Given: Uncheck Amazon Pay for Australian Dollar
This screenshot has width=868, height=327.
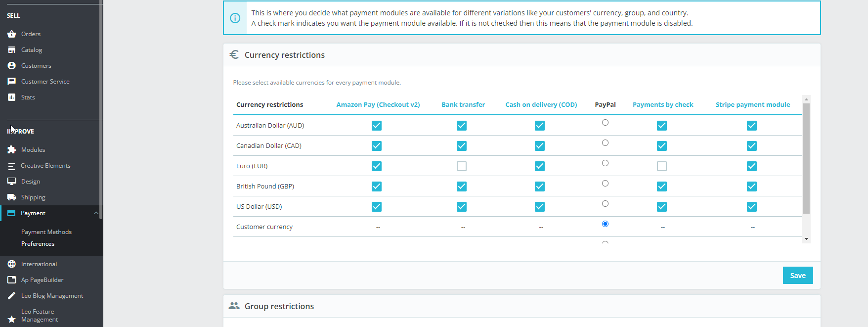Looking at the screenshot, I should point(377,126).
